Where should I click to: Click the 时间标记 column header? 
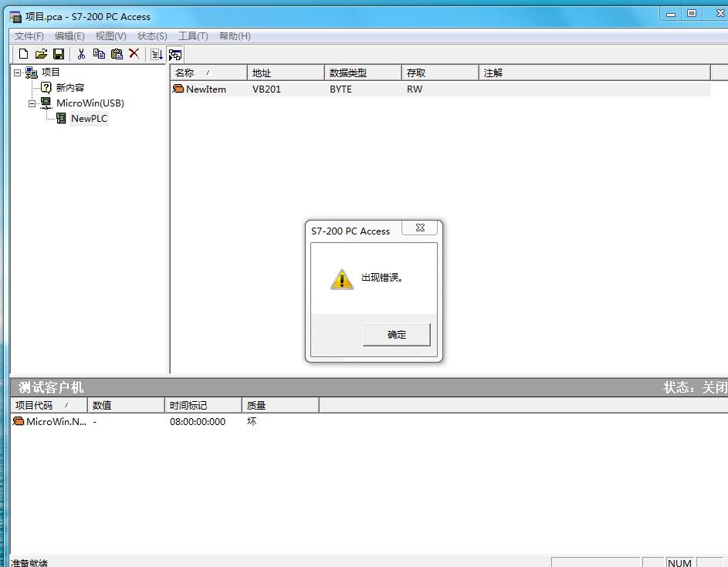tap(203, 405)
